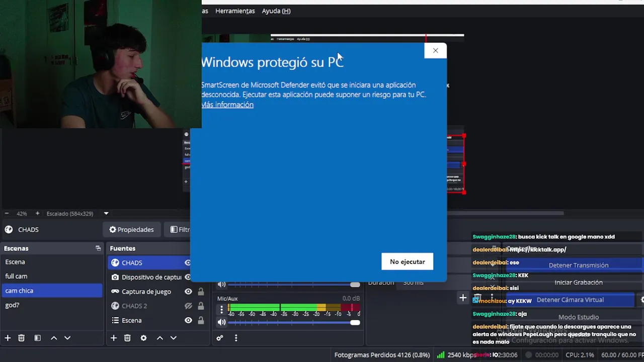
Task: Mute the Mic/Aux speaker icon
Action: coord(221,322)
